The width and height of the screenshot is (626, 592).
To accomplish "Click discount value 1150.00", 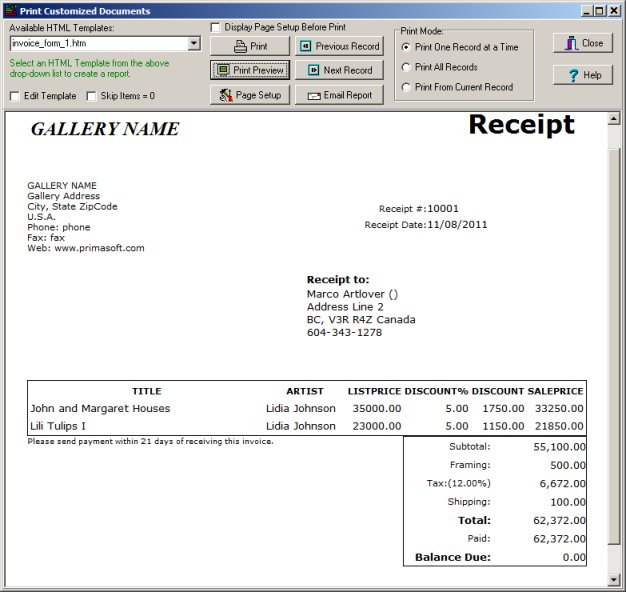I will [x=503, y=426].
